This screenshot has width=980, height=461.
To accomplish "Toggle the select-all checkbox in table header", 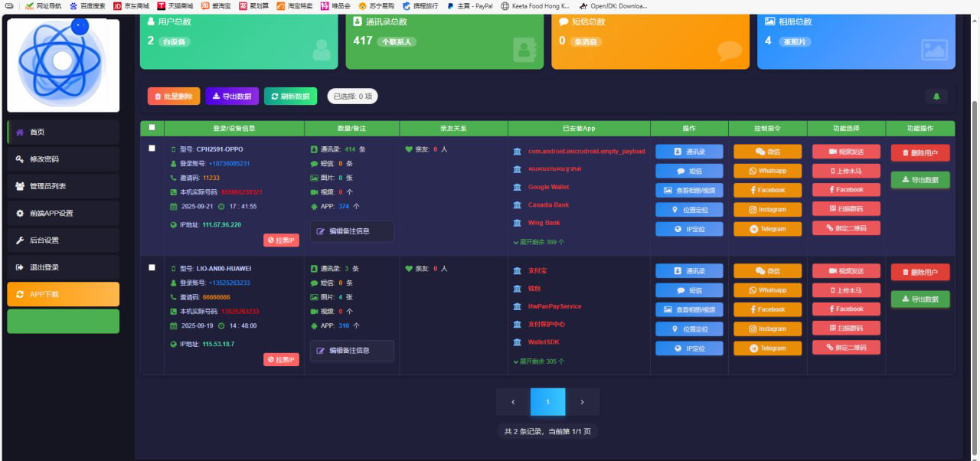I will pos(152,128).
